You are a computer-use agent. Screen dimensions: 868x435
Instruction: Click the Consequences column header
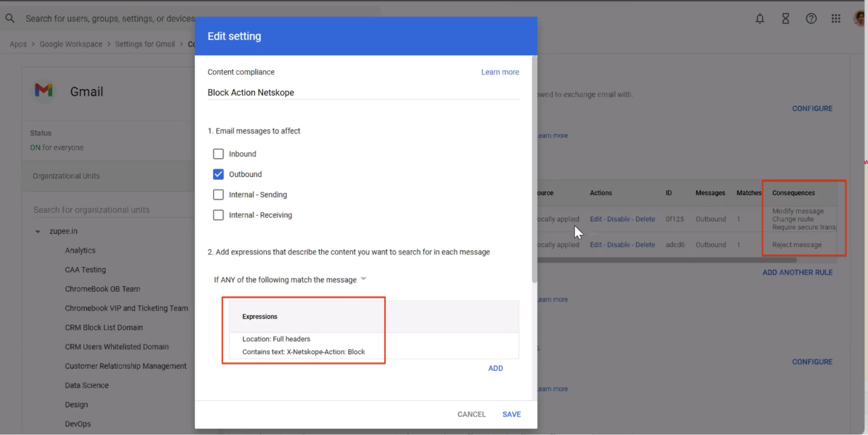pos(793,193)
